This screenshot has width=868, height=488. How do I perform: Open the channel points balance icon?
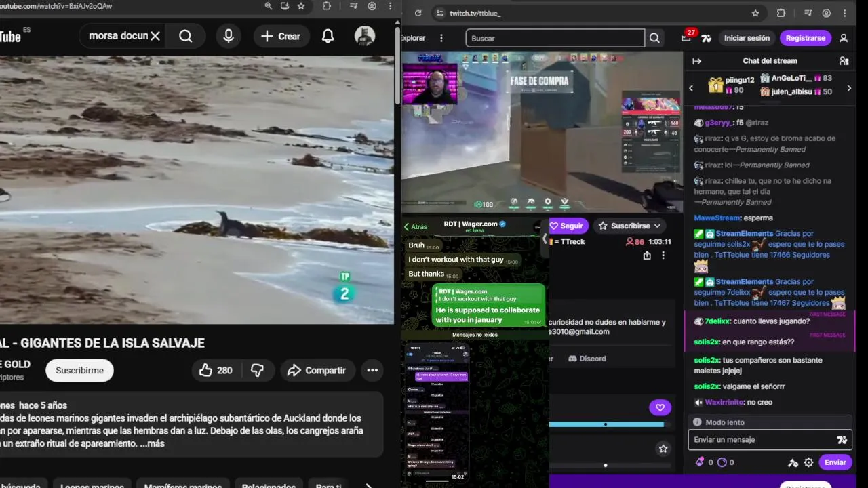coord(722,462)
